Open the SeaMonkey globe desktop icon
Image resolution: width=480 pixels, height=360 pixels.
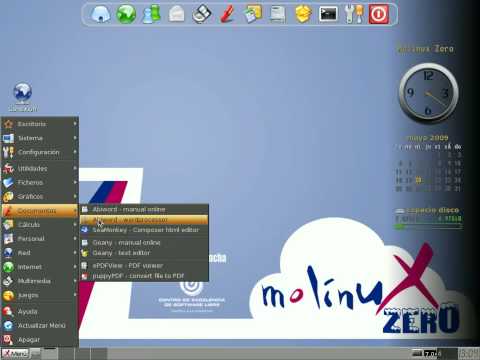coord(23,93)
